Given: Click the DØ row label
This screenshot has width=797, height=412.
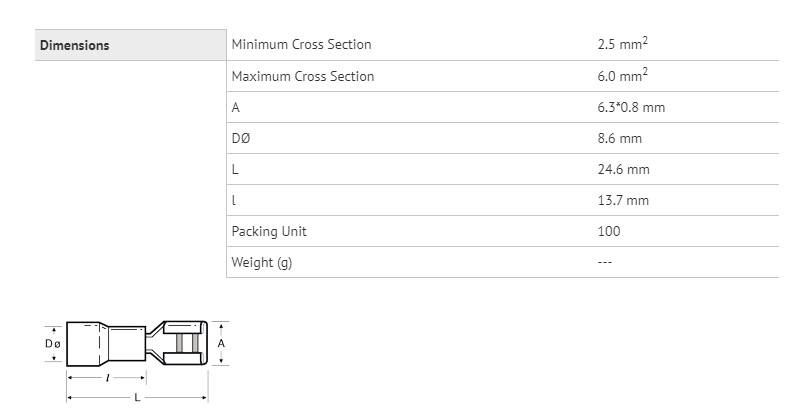Looking at the screenshot, I should (241, 138).
